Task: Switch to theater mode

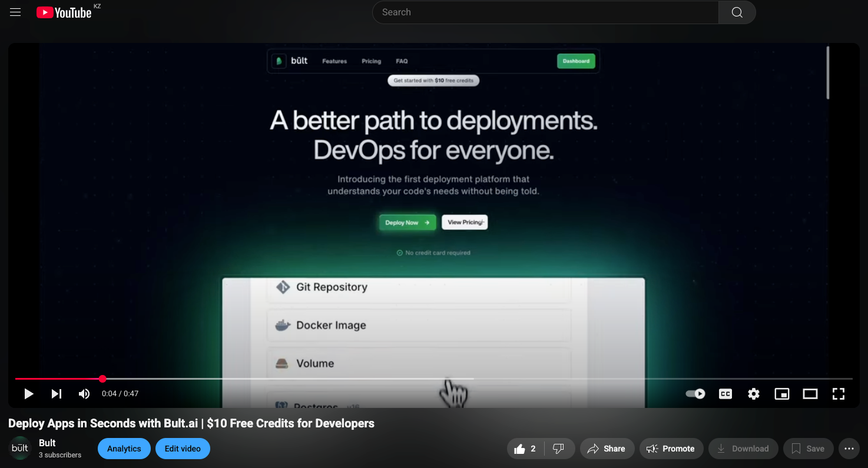Action: coord(810,394)
